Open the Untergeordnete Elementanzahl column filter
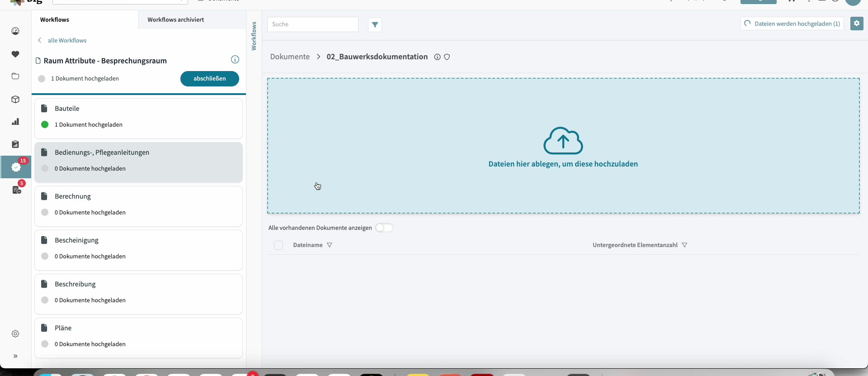 coord(684,245)
